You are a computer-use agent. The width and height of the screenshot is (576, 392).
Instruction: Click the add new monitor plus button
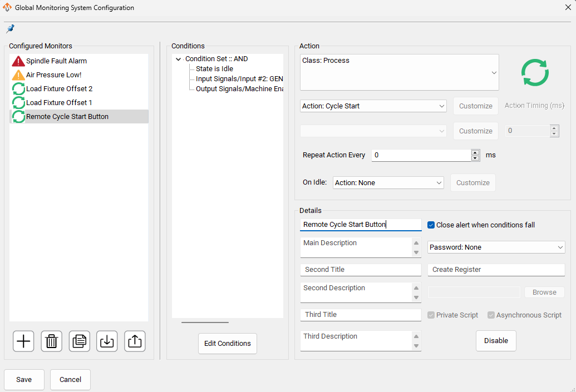[x=23, y=341]
